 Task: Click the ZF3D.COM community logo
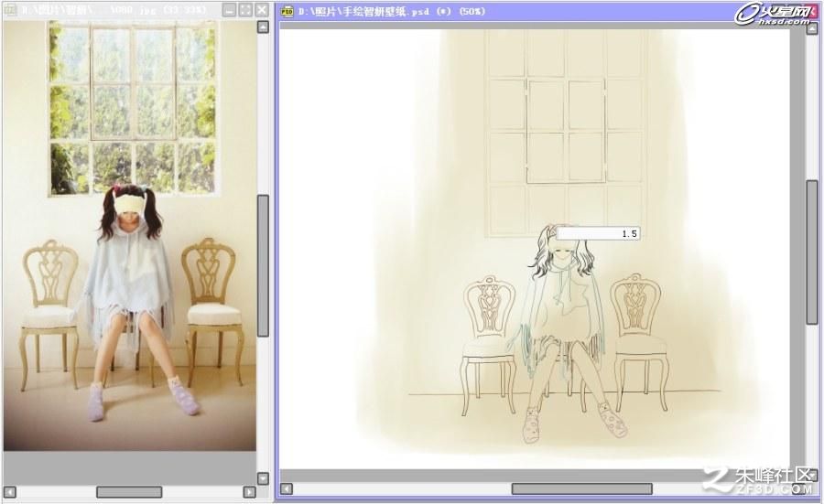(x=759, y=480)
